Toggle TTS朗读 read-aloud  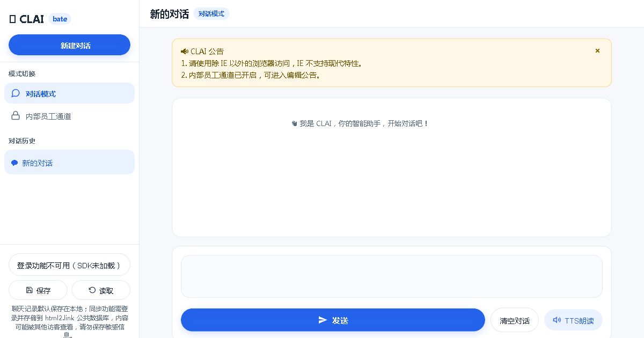573,320
